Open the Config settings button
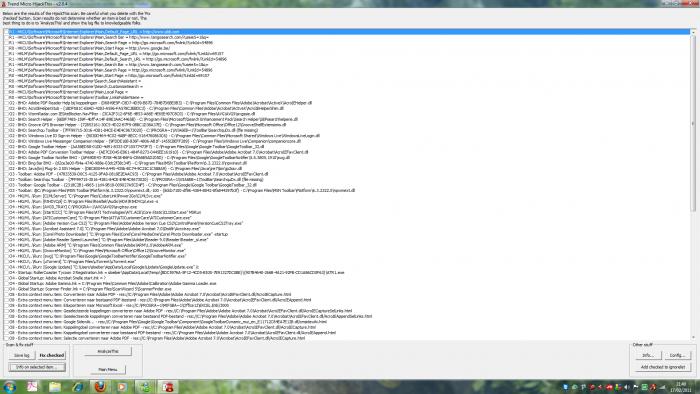700x394 pixels. 677,355
